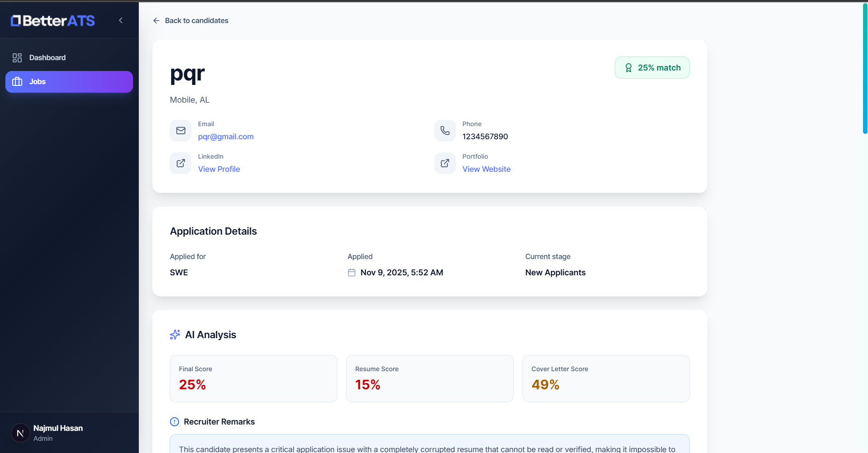
Task: Click the Portfolio external link icon
Action: [445, 163]
